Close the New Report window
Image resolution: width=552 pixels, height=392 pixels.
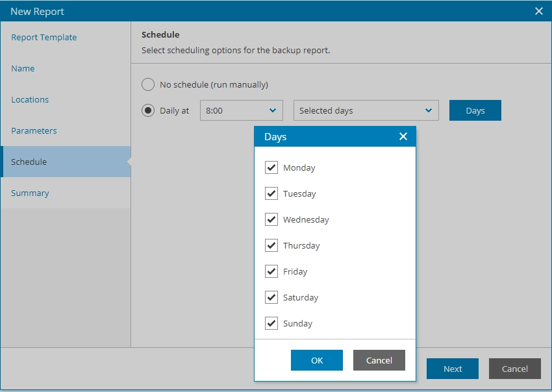pos(538,11)
